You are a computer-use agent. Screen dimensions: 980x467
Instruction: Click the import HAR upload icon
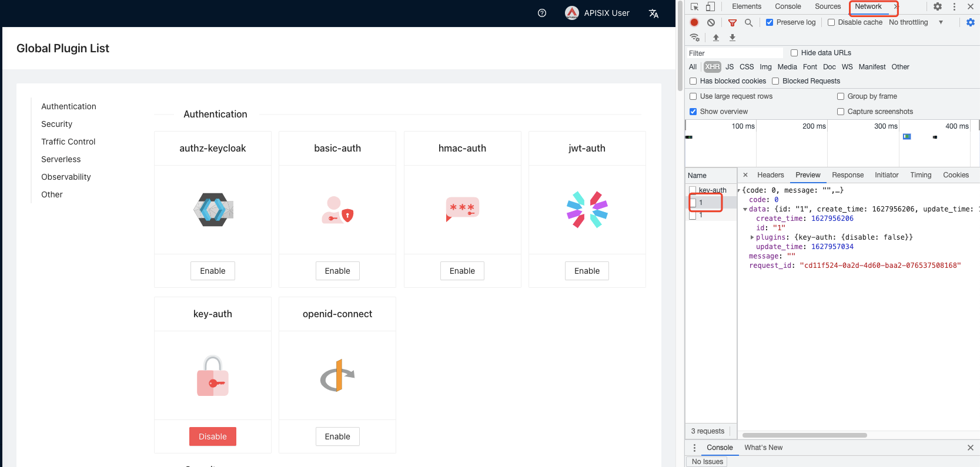(716, 38)
